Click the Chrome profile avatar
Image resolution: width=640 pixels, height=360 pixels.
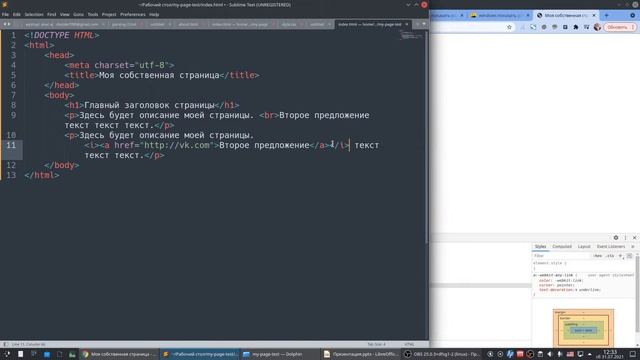[x=598, y=27]
